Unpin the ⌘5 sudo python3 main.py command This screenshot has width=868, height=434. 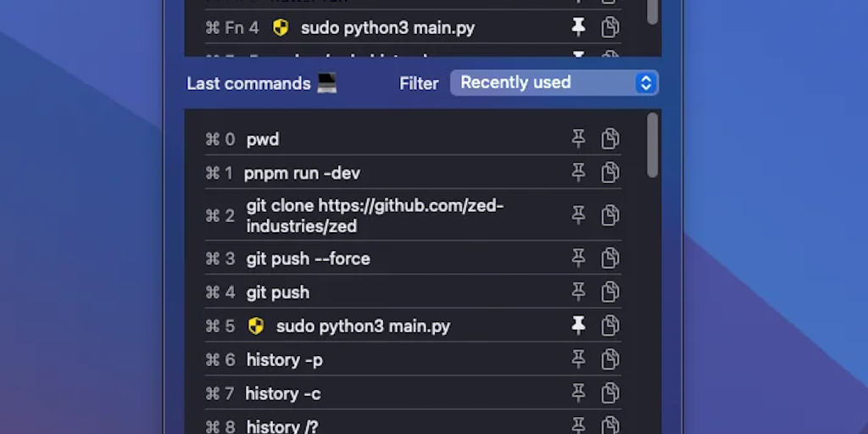[579, 325]
